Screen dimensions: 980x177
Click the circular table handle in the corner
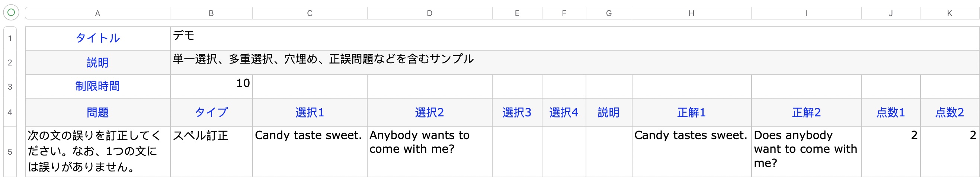(11, 13)
